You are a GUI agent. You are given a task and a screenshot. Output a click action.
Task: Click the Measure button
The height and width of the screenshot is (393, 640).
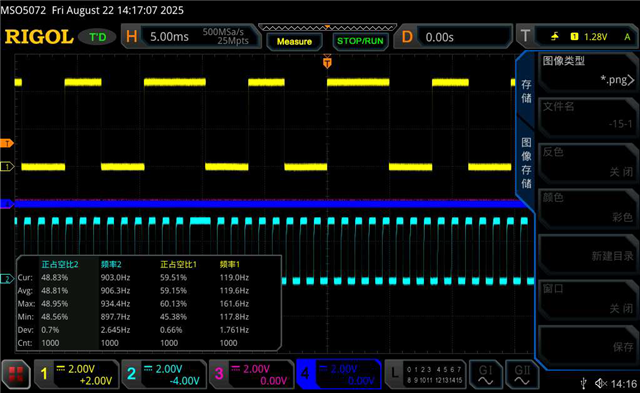tap(294, 42)
